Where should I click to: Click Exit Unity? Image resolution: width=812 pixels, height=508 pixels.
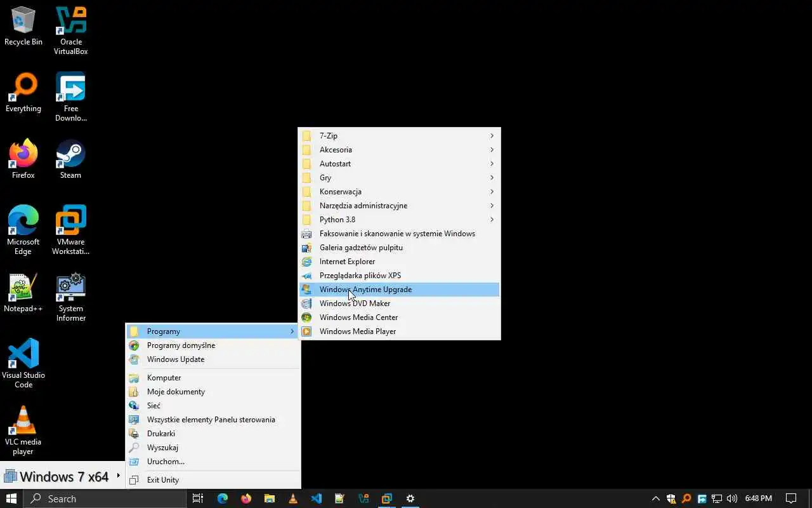pyautogui.click(x=213, y=480)
